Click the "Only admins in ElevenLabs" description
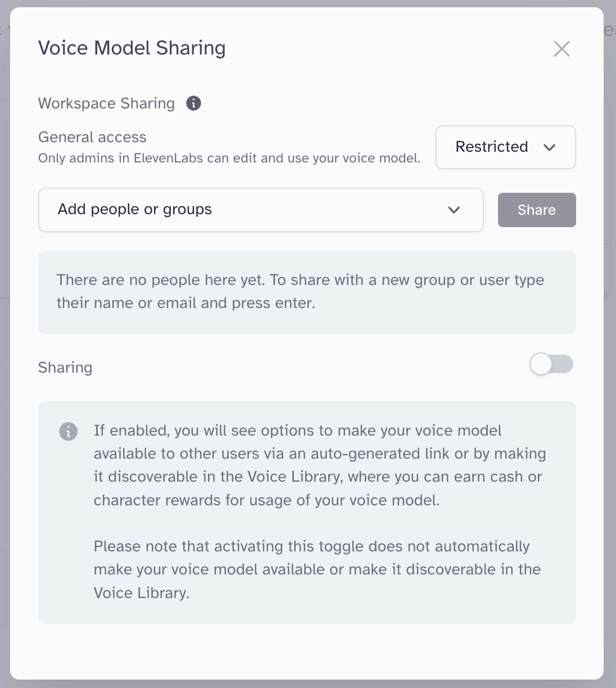616x688 pixels. (229, 159)
